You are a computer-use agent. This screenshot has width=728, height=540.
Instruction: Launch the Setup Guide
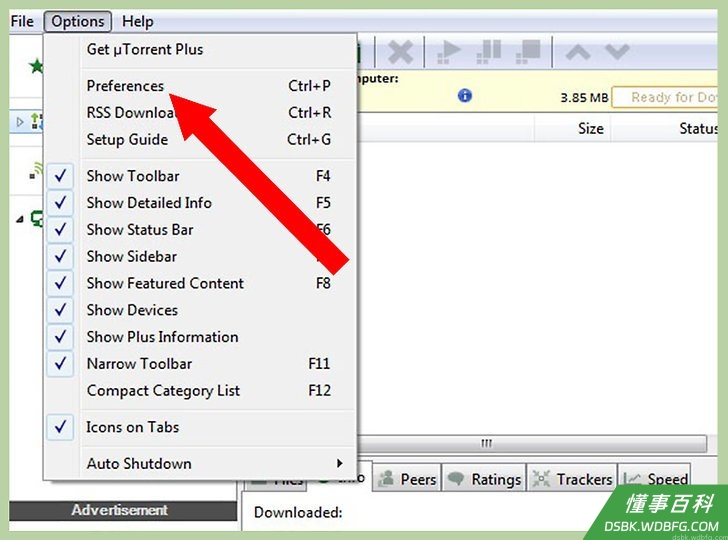point(201,139)
